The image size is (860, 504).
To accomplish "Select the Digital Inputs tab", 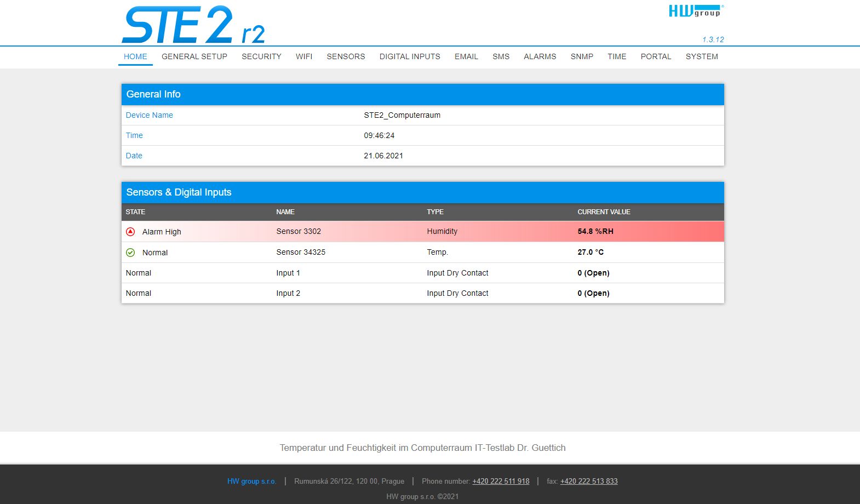I will coord(410,56).
